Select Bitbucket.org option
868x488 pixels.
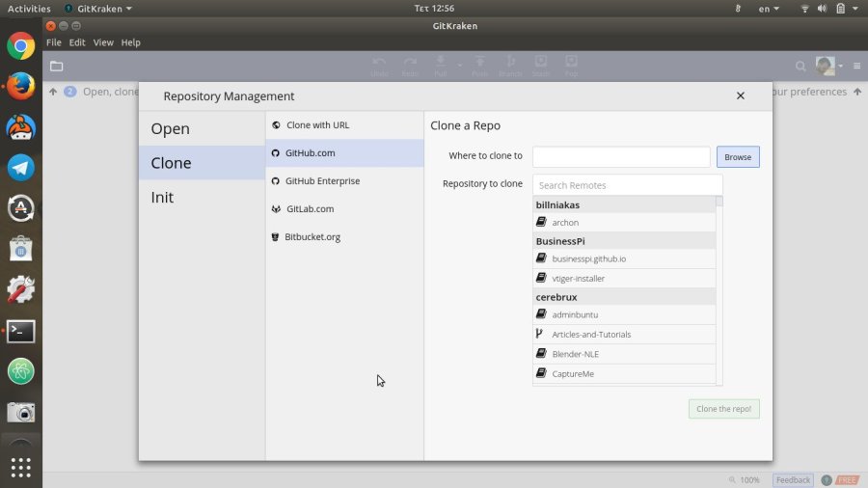coord(344,237)
